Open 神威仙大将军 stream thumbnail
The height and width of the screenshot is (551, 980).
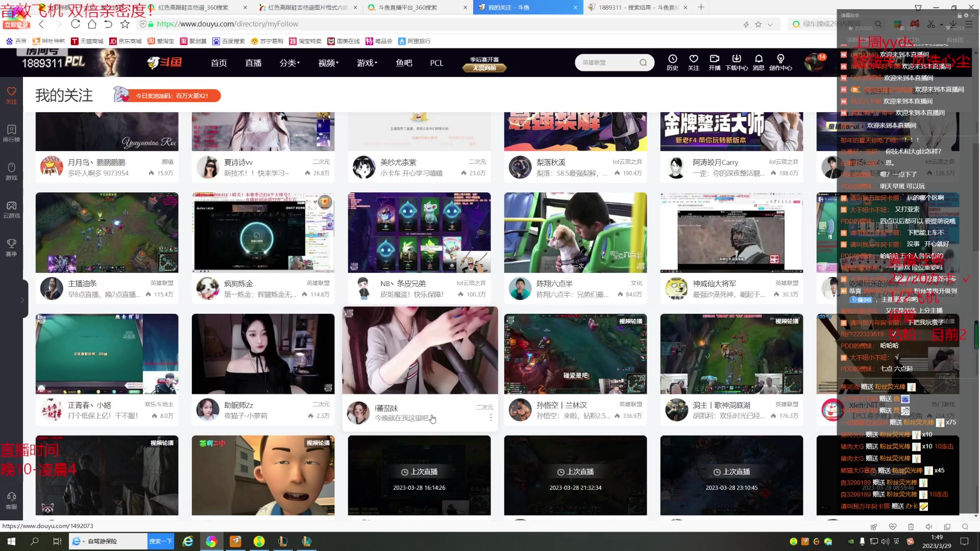[731, 233]
